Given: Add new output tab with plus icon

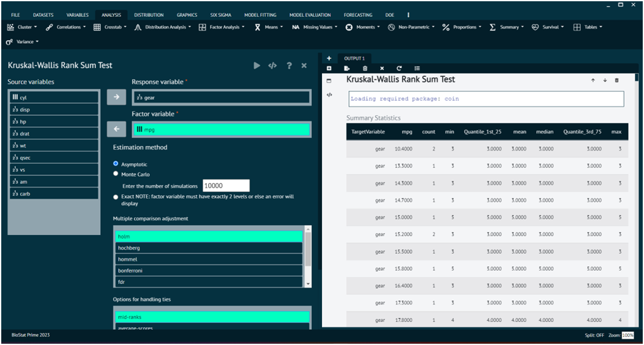Looking at the screenshot, I should (329, 58).
